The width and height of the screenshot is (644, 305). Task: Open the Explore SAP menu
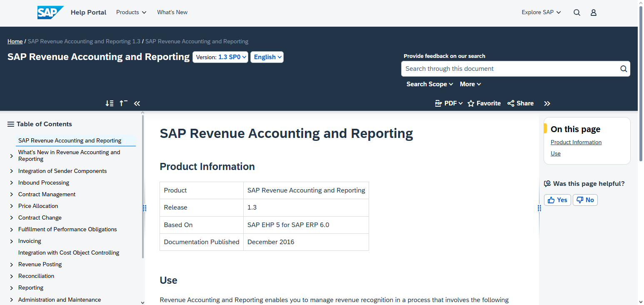click(x=541, y=12)
